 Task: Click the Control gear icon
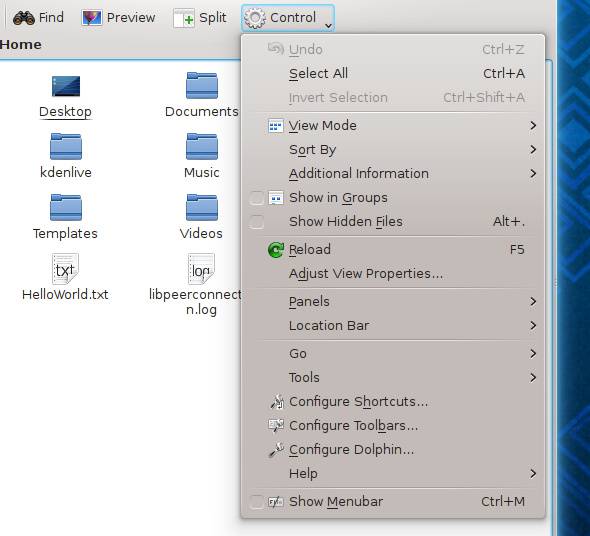click(255, 18)
